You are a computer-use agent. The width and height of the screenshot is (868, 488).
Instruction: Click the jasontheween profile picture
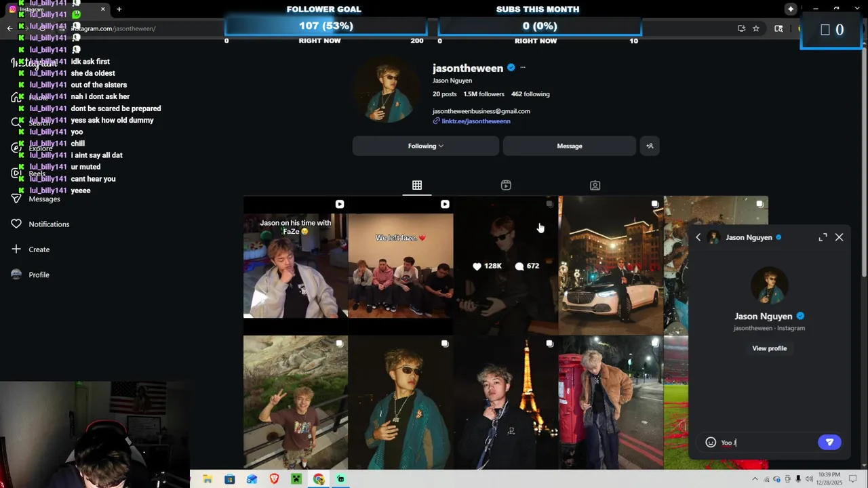pos(389,89)
